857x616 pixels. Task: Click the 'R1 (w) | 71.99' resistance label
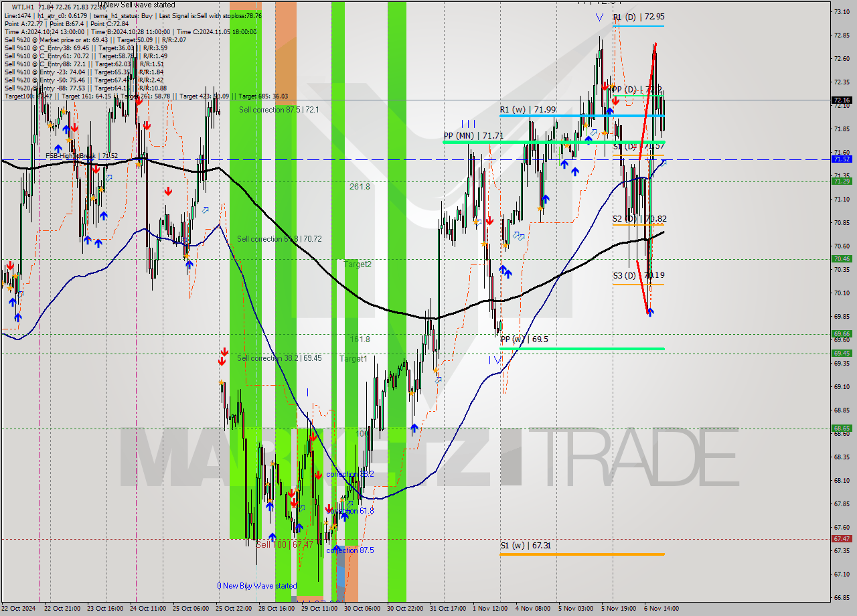[528, 109]
